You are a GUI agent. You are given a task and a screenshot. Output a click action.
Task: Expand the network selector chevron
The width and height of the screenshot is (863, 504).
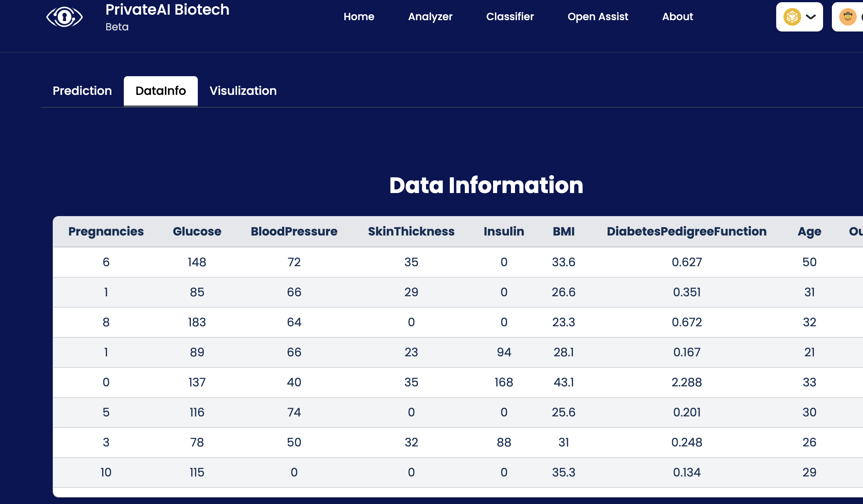811,17
